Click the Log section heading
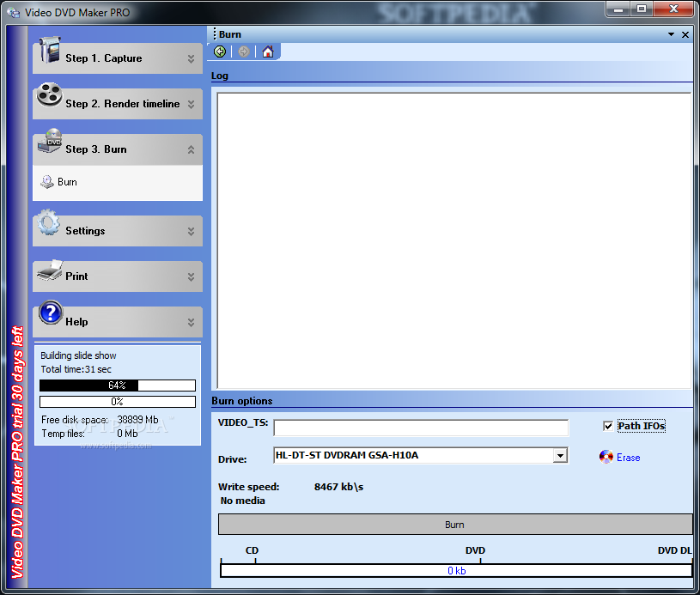The height and width of the screenshot is (595, 700). [x=220, y=76]
